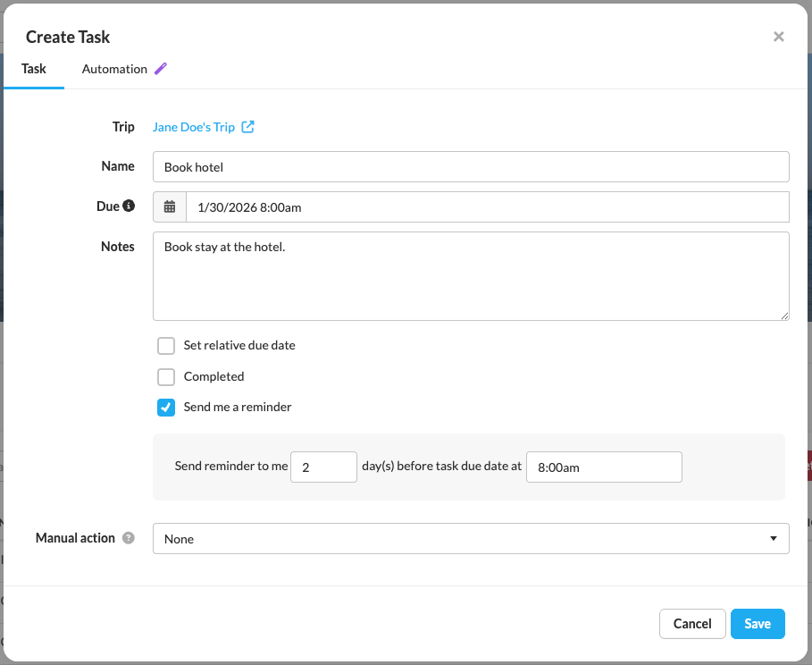The image size is (812, 665).
Task: Click the Due date field showing 1/30/2026
Action: click(x=487, y=207)
